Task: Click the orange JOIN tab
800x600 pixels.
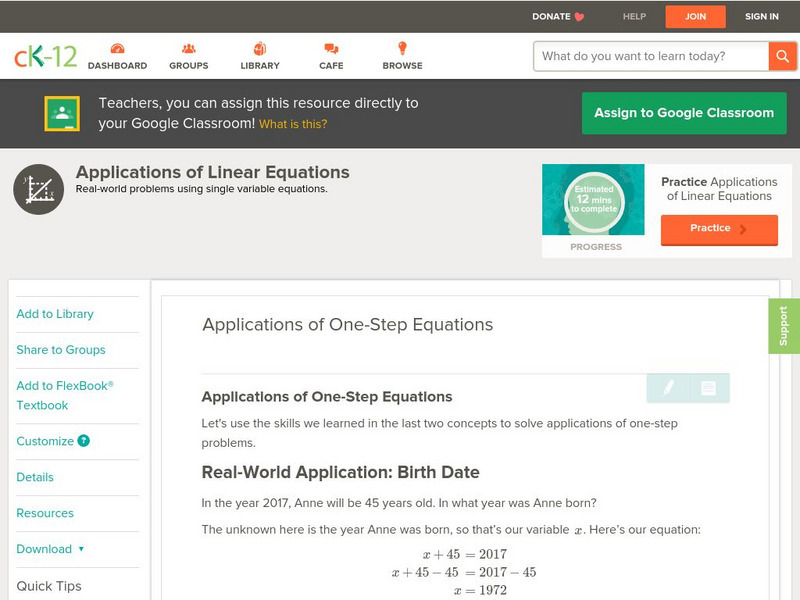Action: [x=694, y=16]
